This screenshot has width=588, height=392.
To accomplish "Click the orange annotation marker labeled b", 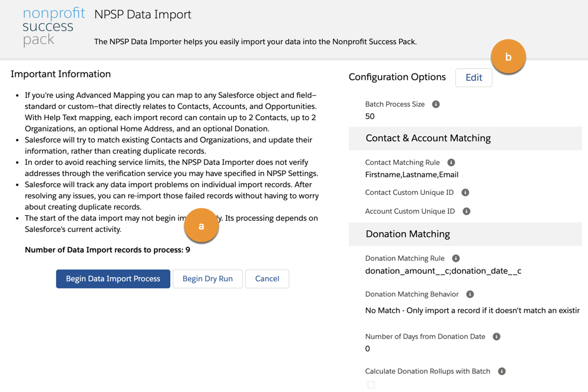I will 508,56.
